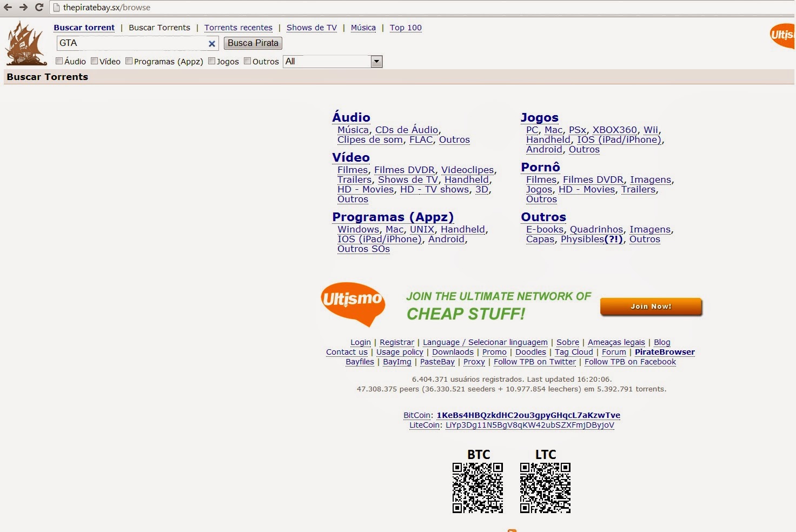The image size is (796, 532).
Task: Select Buscar Torrents nav item
Action: click(x=160, y=28)
